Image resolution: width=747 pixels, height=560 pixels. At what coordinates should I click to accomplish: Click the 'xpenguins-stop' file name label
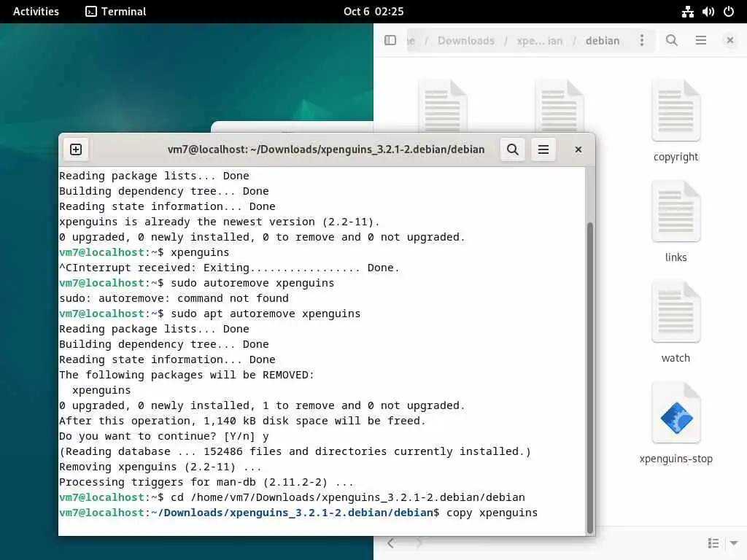point(676,459)
